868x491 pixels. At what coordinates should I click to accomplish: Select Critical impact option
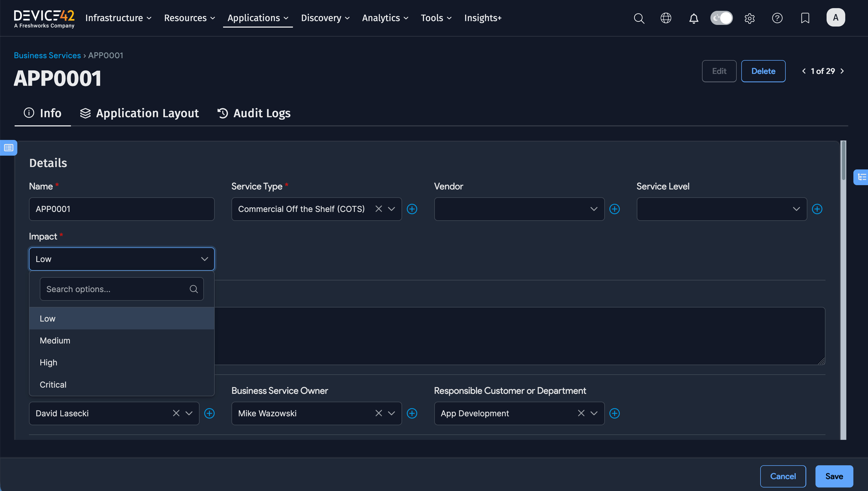(x=121, y=385)
